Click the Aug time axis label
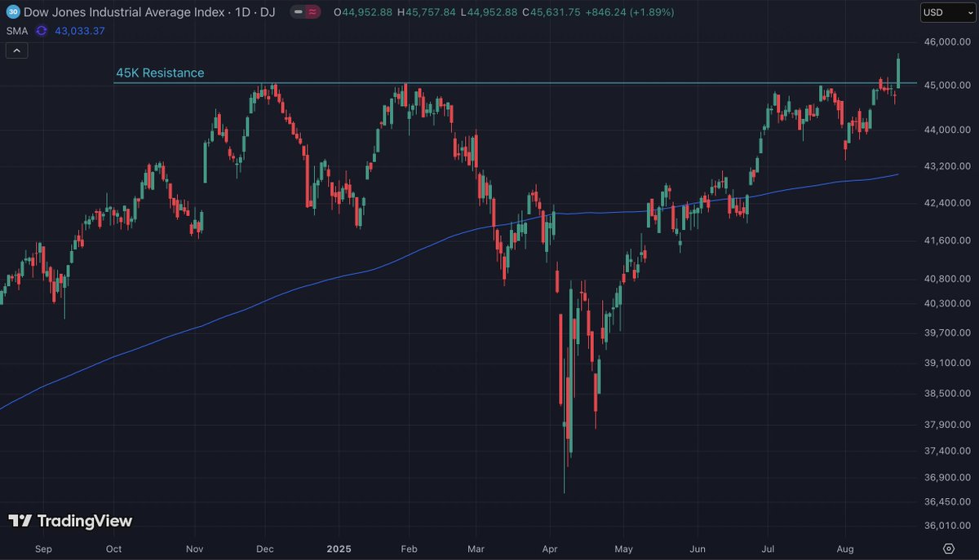Image resolution: width=979 pixels, height=560 pixels. pos(845,549)
